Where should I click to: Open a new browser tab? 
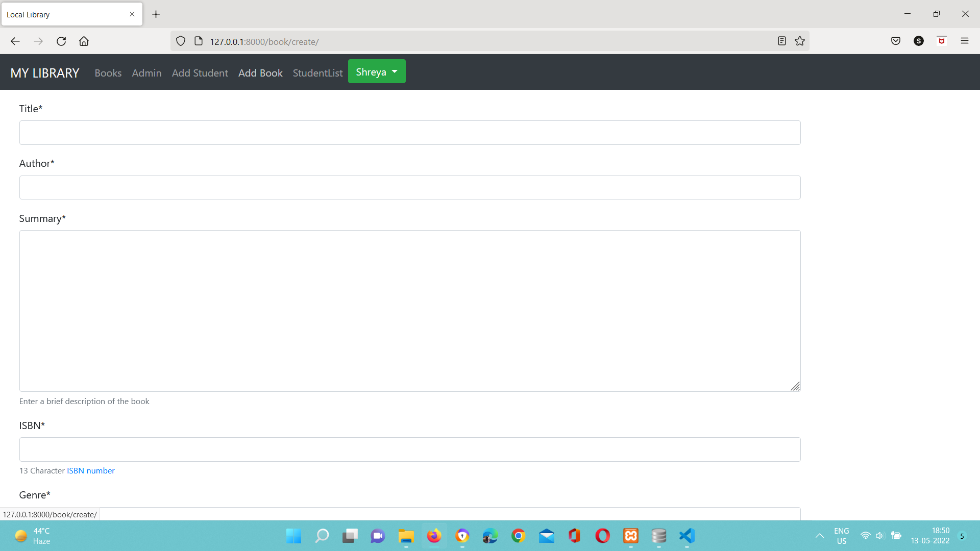coord(156,14)
